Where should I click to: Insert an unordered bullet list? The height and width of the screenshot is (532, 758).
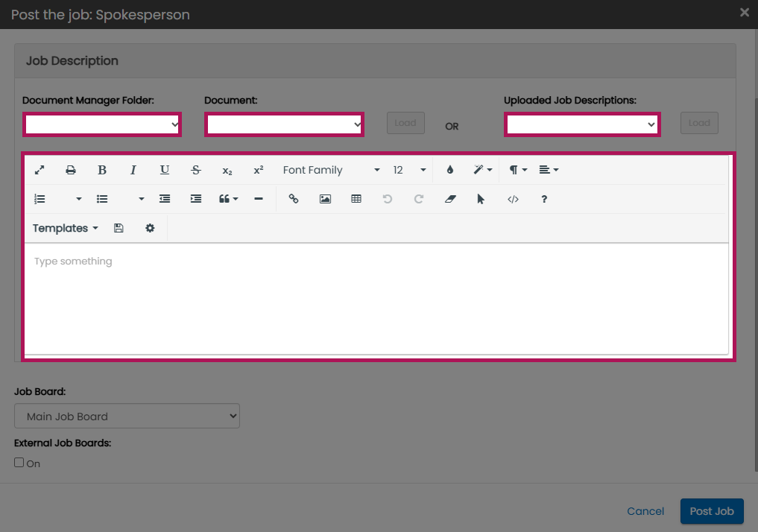[102, 199]
